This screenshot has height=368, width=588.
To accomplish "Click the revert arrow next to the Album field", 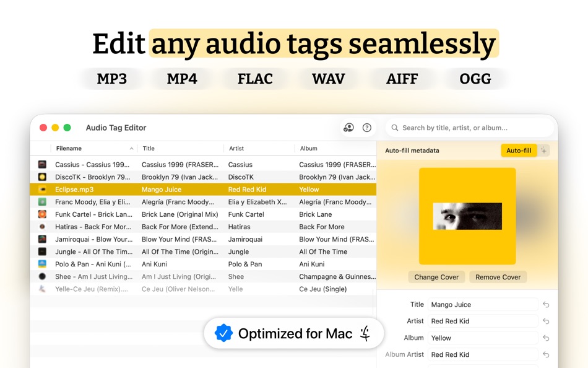I will click(x=545, y=338).
